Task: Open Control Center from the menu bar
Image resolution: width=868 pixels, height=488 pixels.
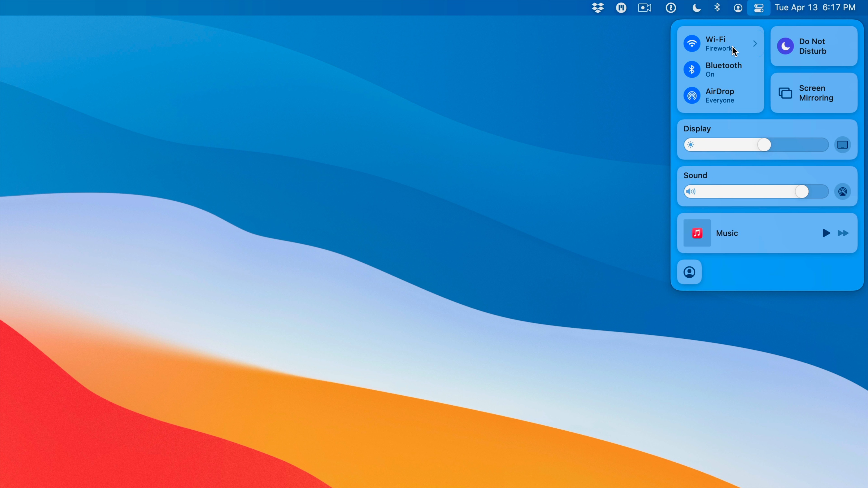Action: 759,7
